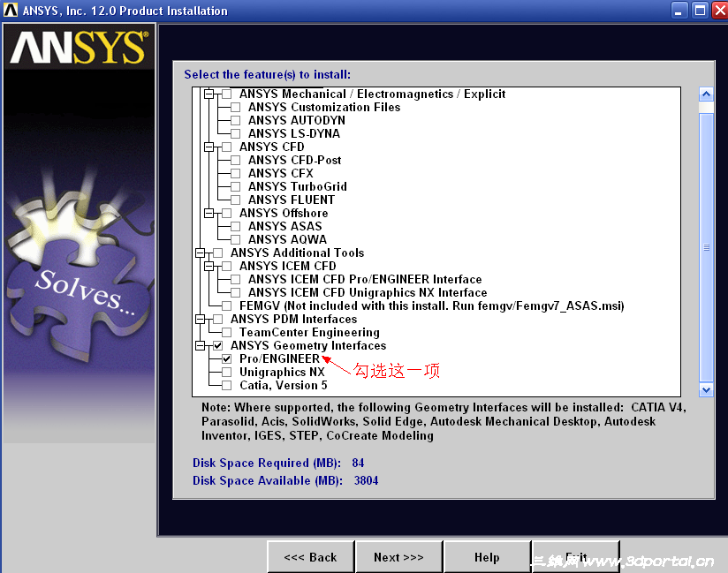Open installer Help

click(x=487, y=557)
